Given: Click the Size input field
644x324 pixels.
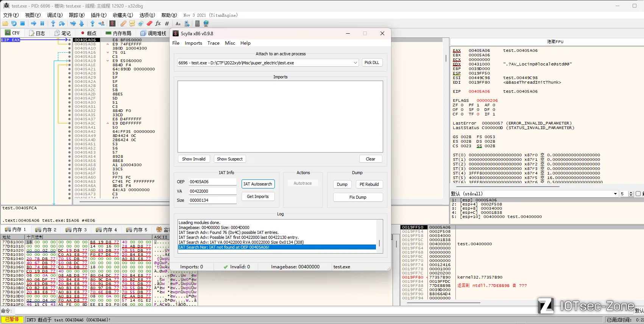Looking at the screenshot, I should point(213,200).
